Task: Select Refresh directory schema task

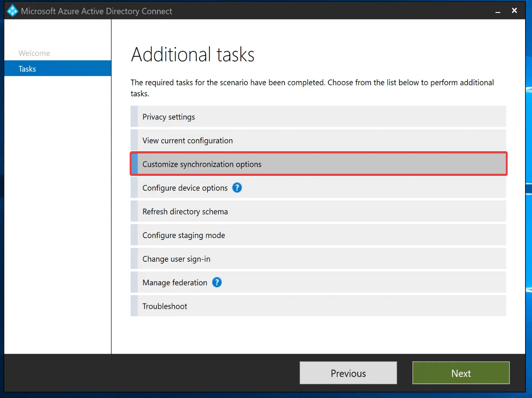Action: click(x=318, y=211)
